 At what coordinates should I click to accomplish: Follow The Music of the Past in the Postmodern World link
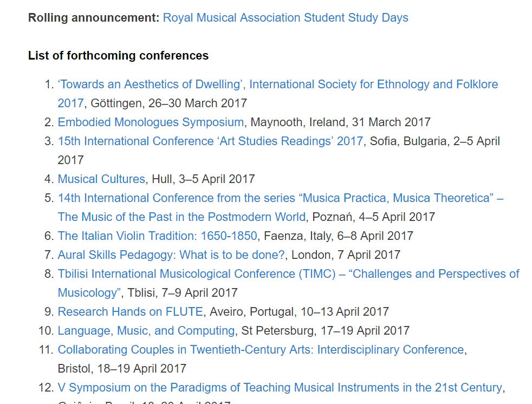(x=181, y=217)
